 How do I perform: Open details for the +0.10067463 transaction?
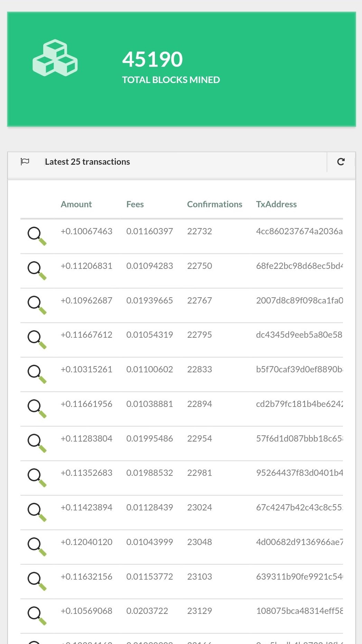(x=37, y=236)
